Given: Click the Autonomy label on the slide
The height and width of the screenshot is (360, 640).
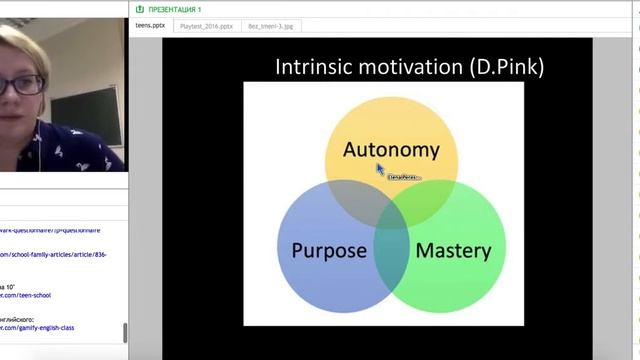Looking at the screenshot, I should pyautogui.click(x=391, y=150).
